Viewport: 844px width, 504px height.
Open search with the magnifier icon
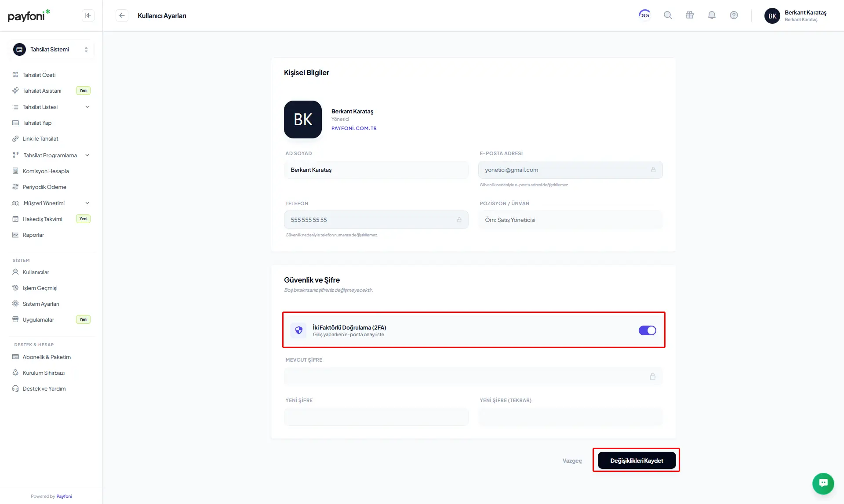668,15
